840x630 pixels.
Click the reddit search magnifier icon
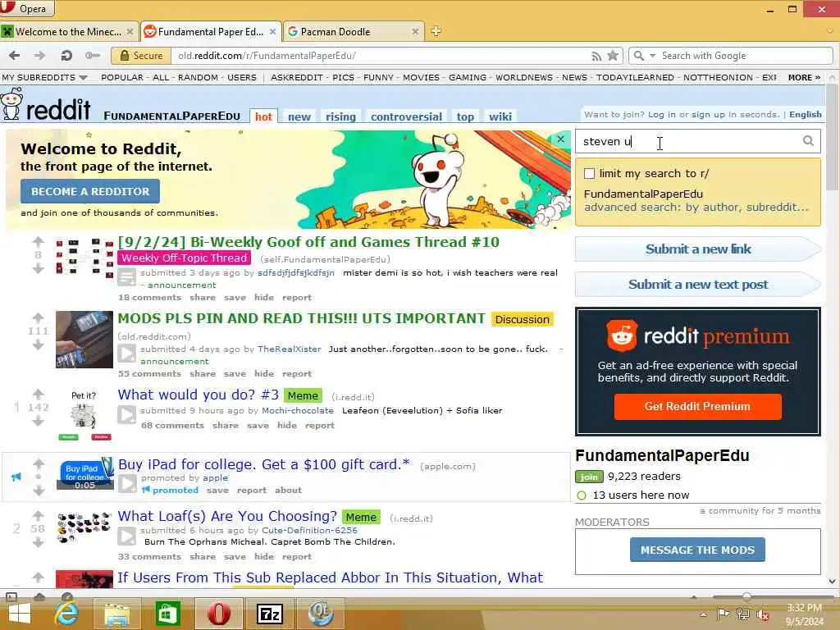point(808,141)
